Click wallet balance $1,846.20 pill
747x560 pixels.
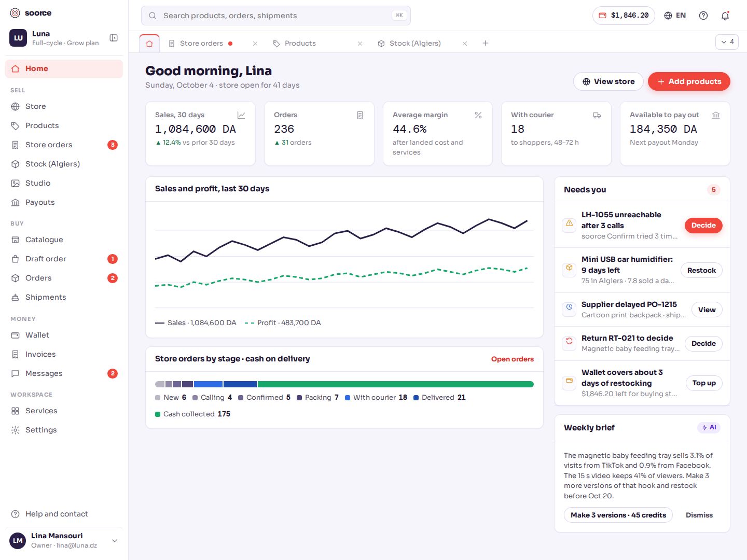[624, 16]
